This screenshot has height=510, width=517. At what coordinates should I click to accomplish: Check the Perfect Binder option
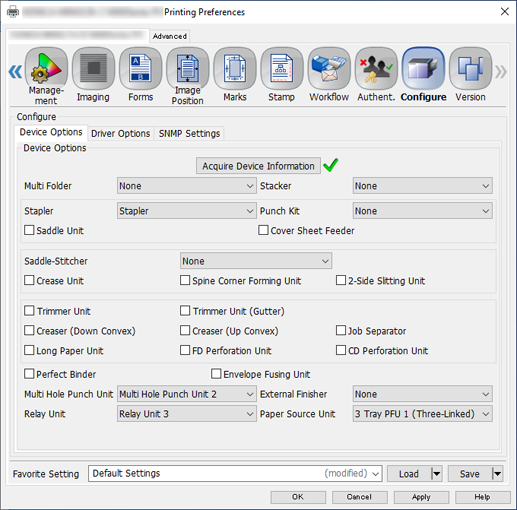pyautogui.click(x=29, y=374)
